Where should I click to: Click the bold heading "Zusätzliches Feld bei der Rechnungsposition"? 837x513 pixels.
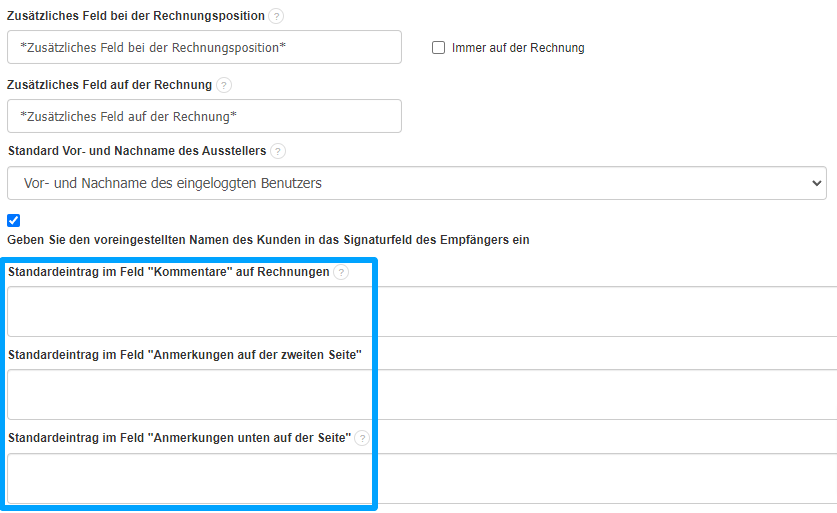136,16
